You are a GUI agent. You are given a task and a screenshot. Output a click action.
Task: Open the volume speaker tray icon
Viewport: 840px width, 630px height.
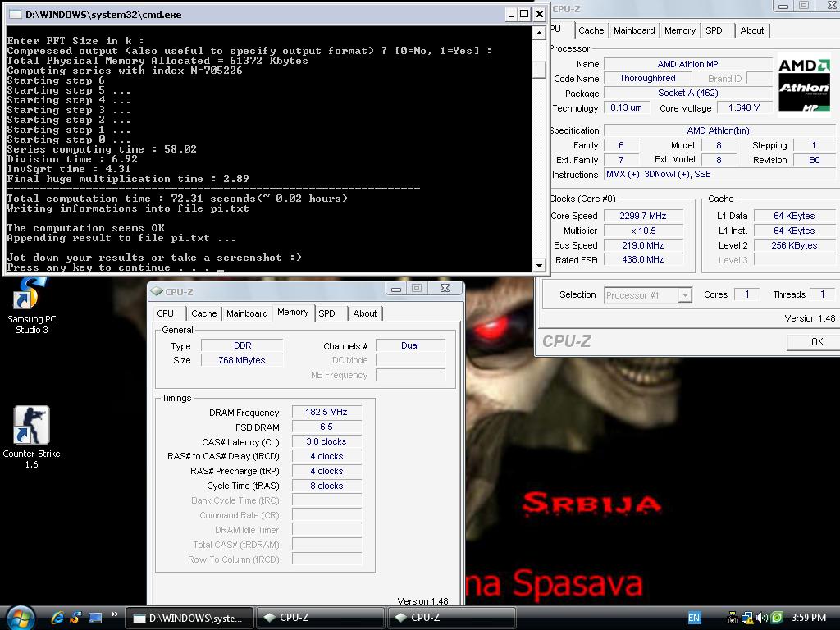762,618
